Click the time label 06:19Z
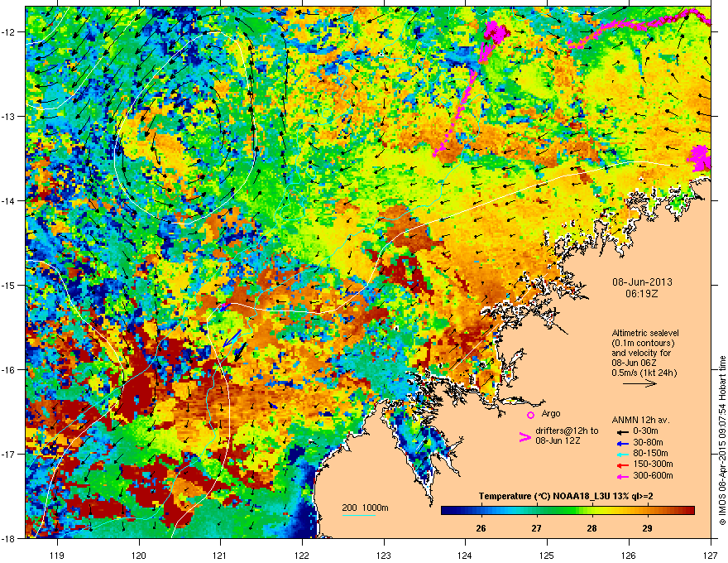The image size is (728, 563). 642,294
